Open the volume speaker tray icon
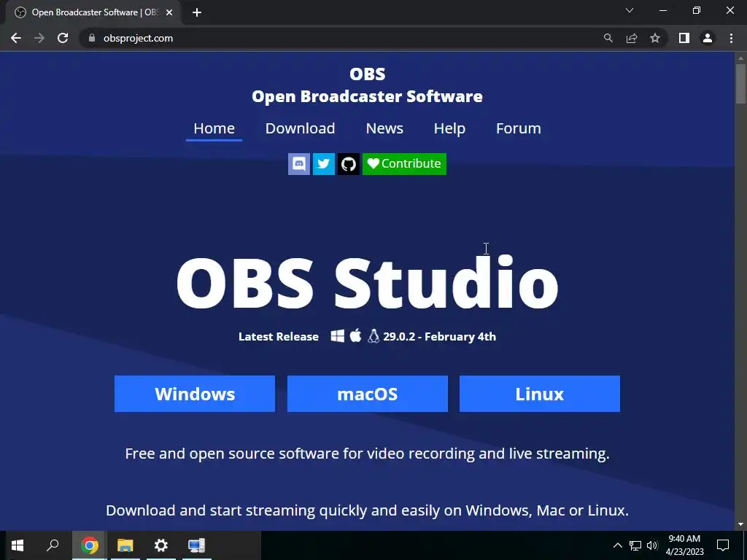Image resolution: width=747 pixels, height=560 pixels. [652, 545]
